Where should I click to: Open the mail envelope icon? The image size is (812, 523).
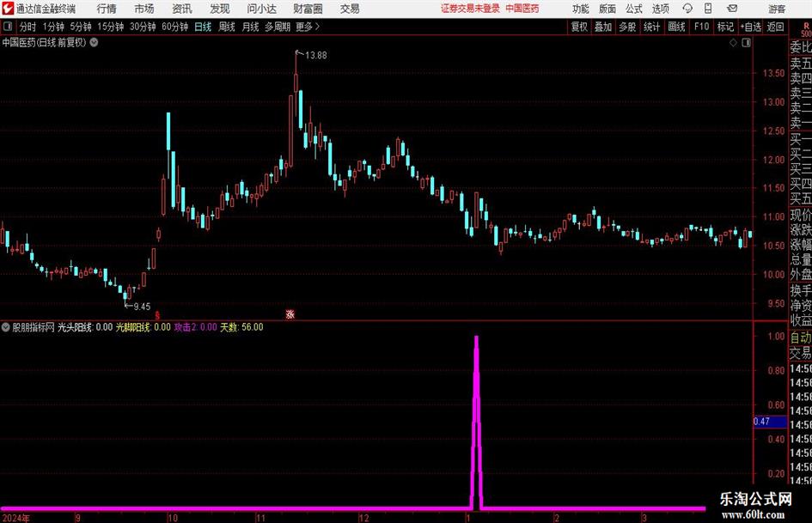coord(732,9)
